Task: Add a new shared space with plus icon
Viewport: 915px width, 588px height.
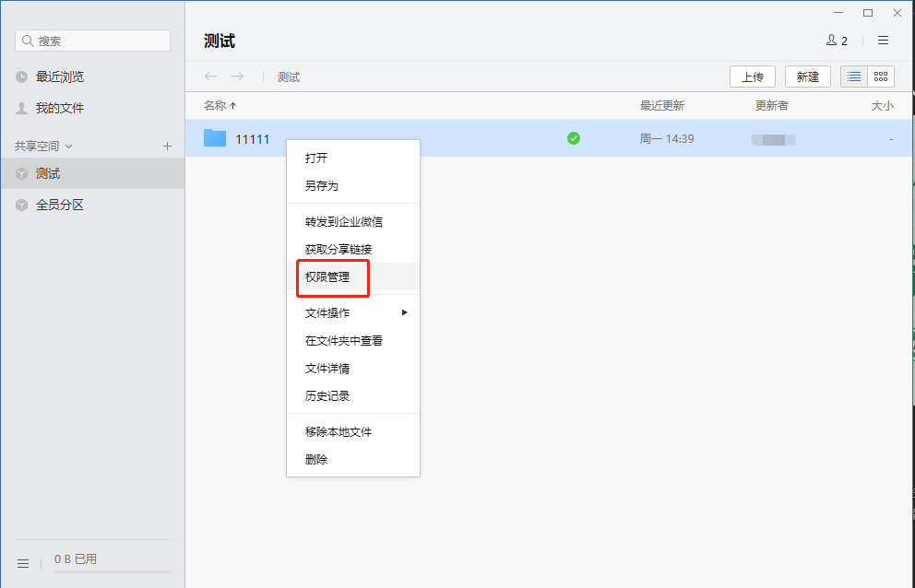Action: [167, 146]
